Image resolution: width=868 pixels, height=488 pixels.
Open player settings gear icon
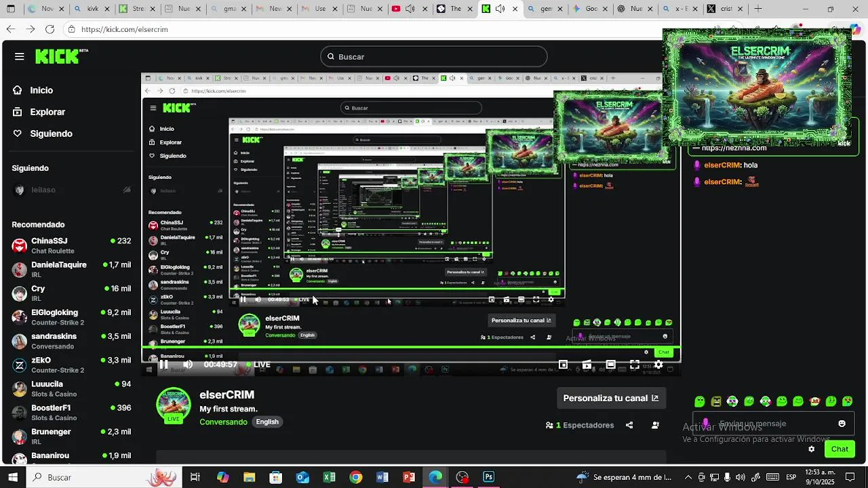tap(658, 365)
